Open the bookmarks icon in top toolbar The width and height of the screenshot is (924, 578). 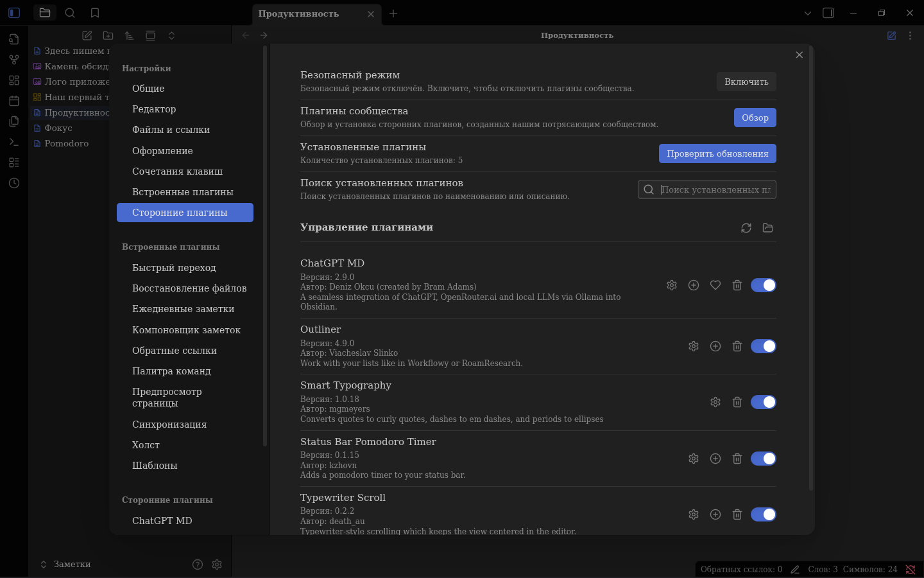pos(95,13)
